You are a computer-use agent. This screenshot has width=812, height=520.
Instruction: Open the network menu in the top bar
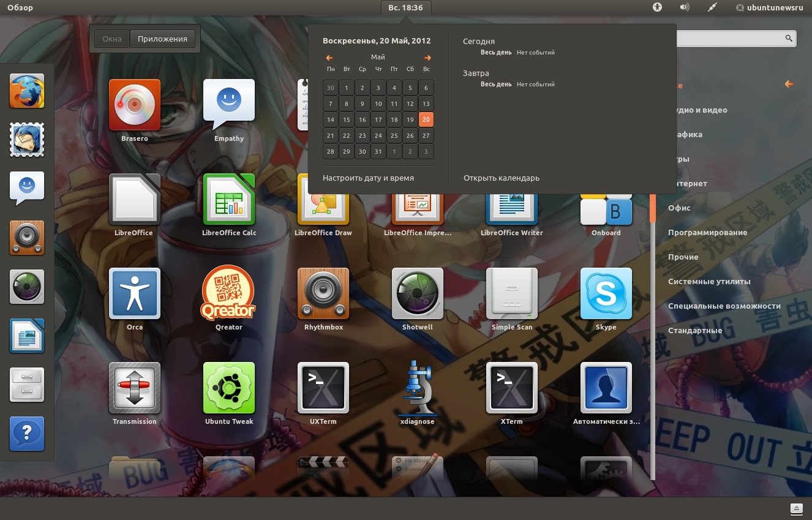(712, 7)
